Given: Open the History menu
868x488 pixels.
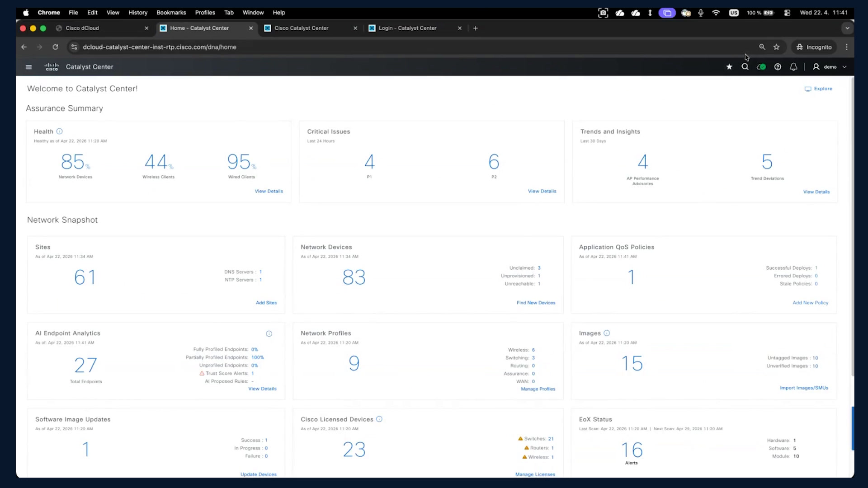Looking at the screenshot, I should click(138, 13).
